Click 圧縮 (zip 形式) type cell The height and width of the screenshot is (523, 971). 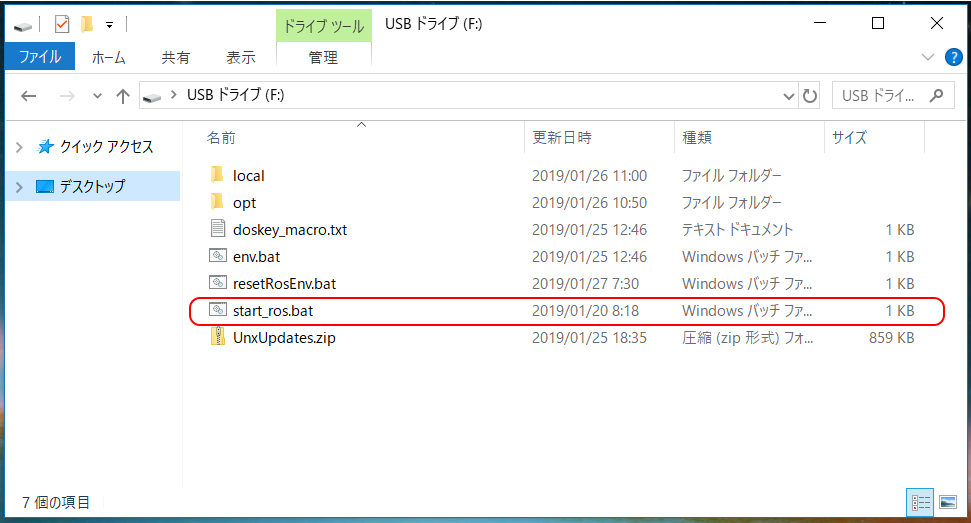tap(747, 338)
